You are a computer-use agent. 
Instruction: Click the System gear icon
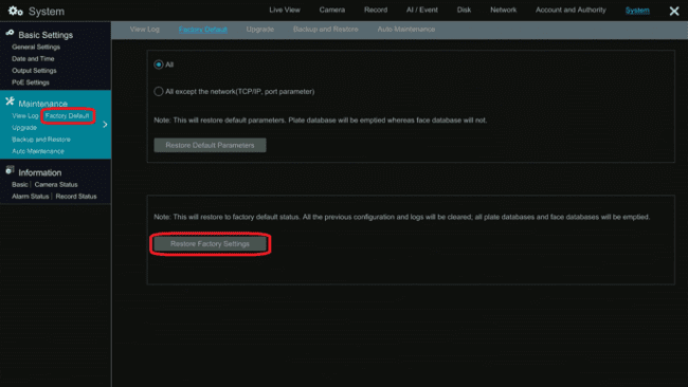[15, 11]
